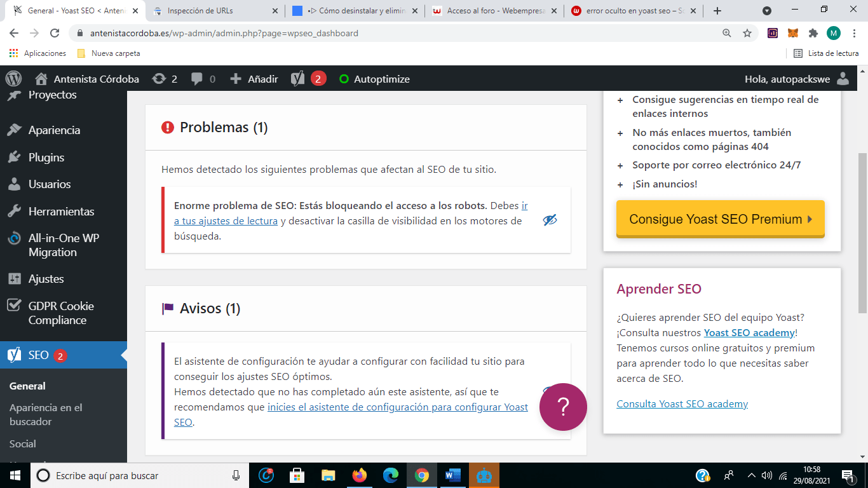Switch to error oculto en yoast seo tab
The height and width of the screenshot is (488, 868).
[x=635, y=11]
